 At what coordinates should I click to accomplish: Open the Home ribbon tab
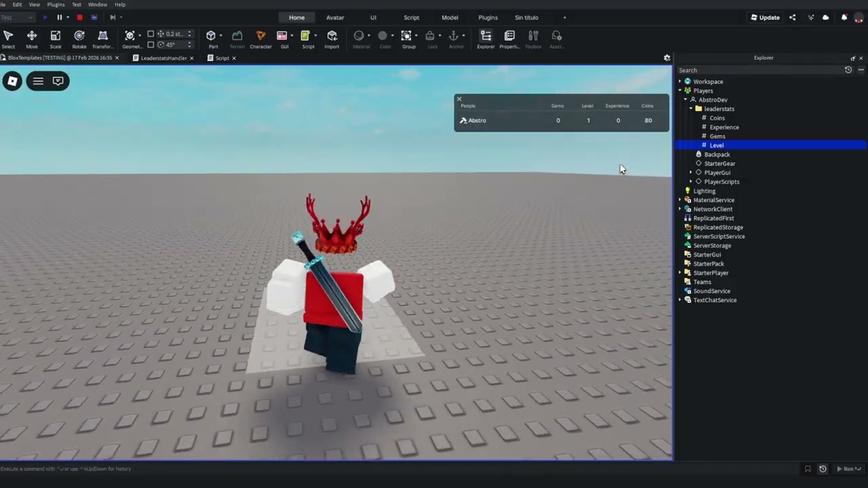point(297,18)
